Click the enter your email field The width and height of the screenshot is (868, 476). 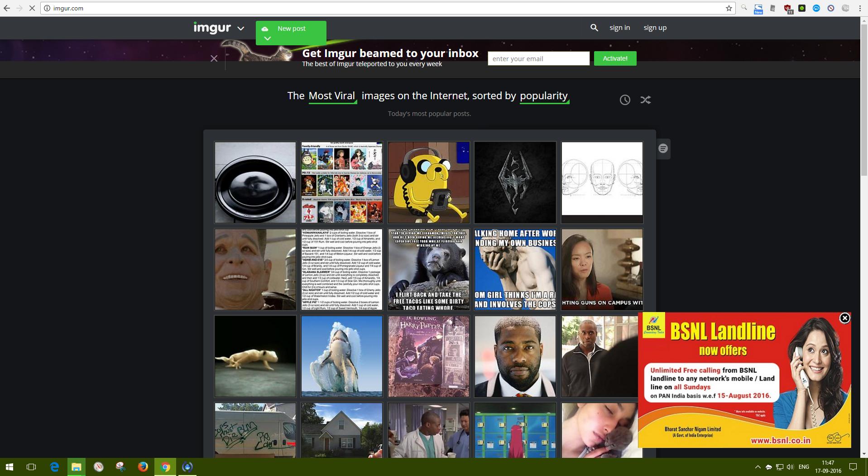pos(538,58)
